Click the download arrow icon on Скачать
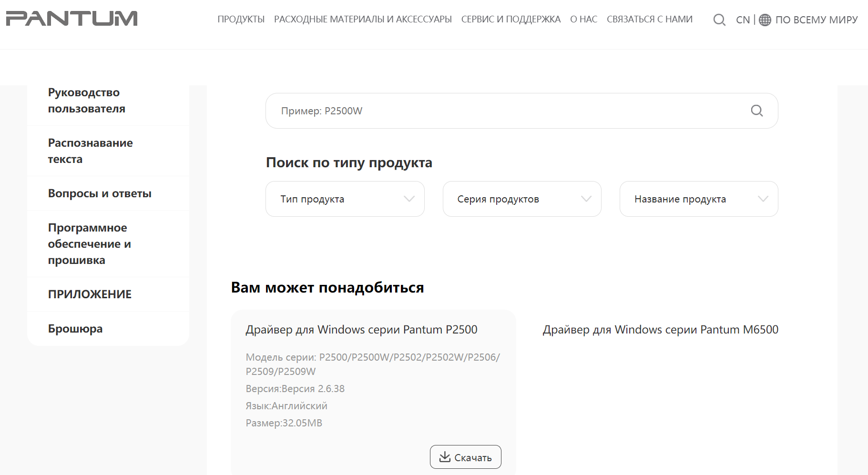The width and height of the screenshot is (868, 475). click(x=445, y=457)
